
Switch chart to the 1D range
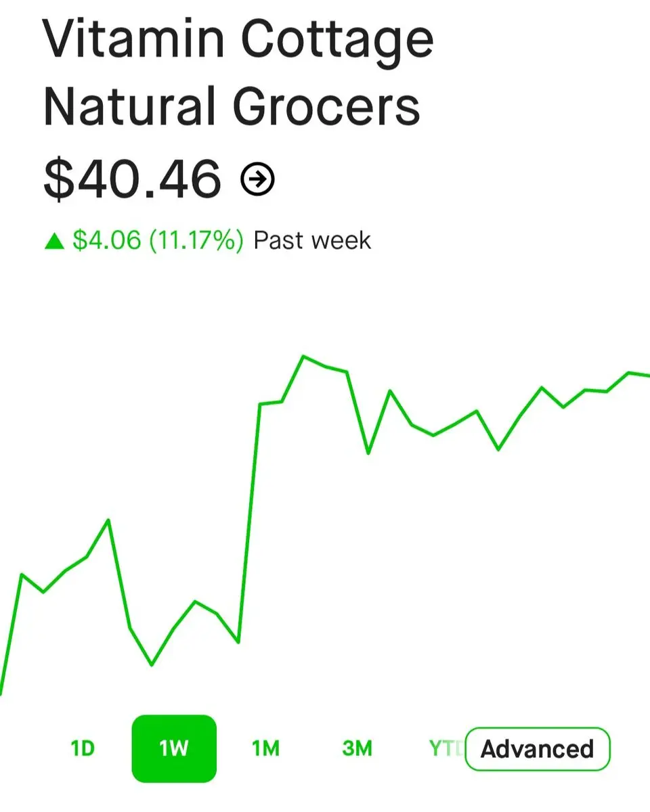pyautogui.click(x=83, y=748)
